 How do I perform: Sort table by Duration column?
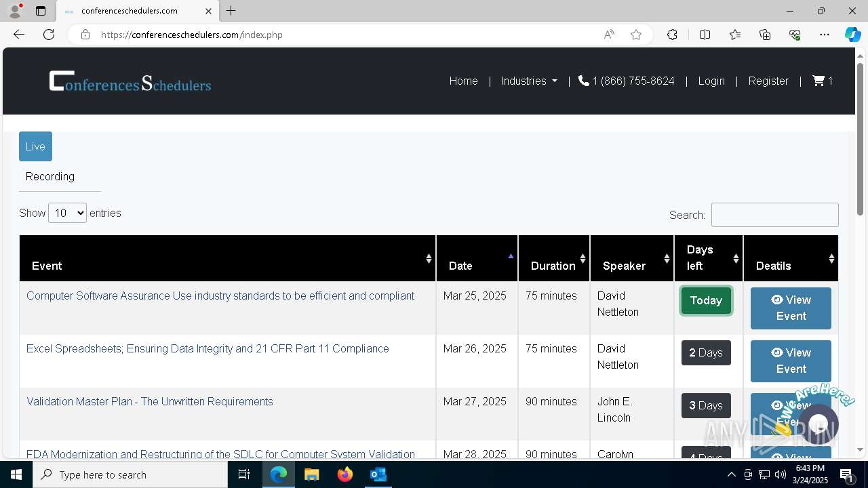coord(554,258)
